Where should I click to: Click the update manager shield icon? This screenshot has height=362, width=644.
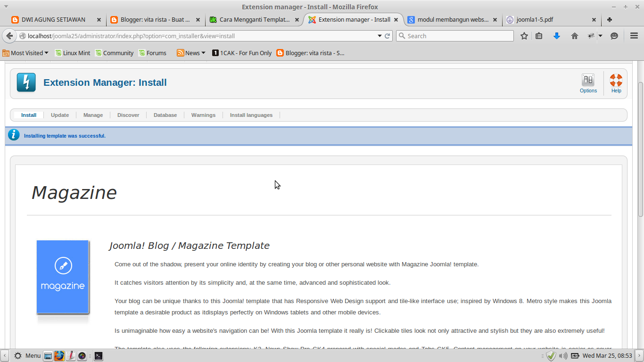(551, 356)
